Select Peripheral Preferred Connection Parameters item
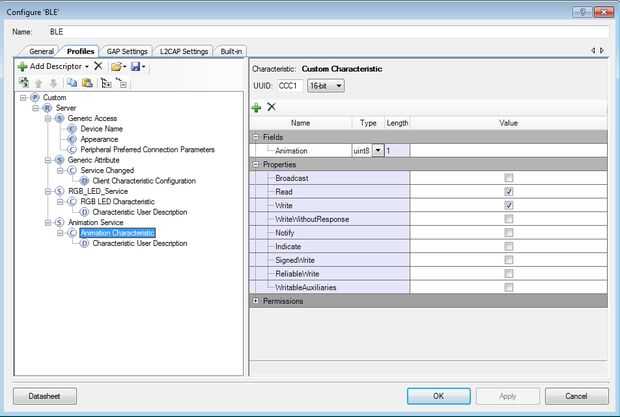Screen dimensions: 620x417 147,149
